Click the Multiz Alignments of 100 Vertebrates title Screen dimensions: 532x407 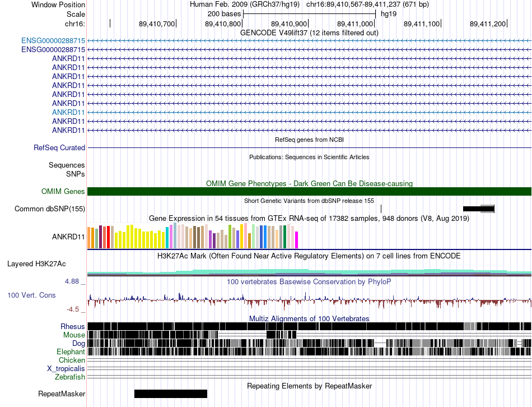[x=309, y=318]
